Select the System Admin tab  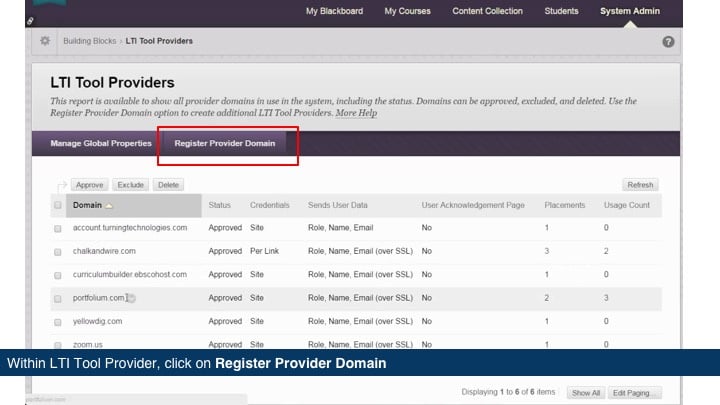pyautogui.click(x=630, y=11)
